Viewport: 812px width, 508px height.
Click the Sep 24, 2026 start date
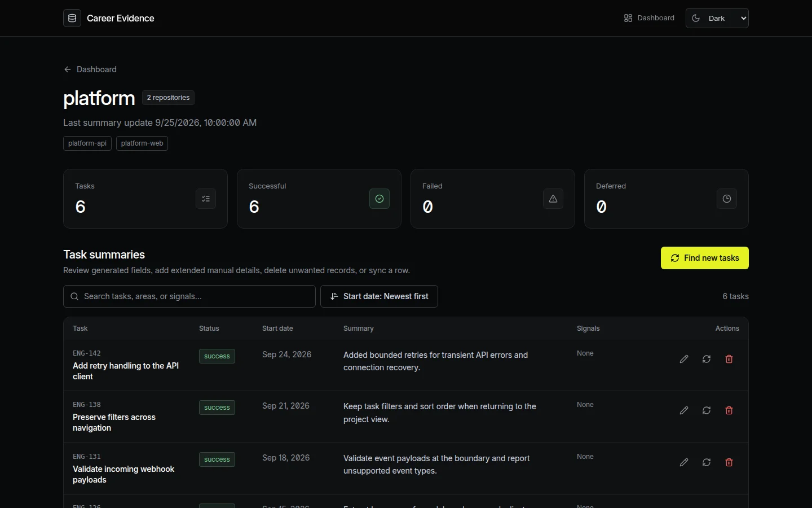click(287, 354)
